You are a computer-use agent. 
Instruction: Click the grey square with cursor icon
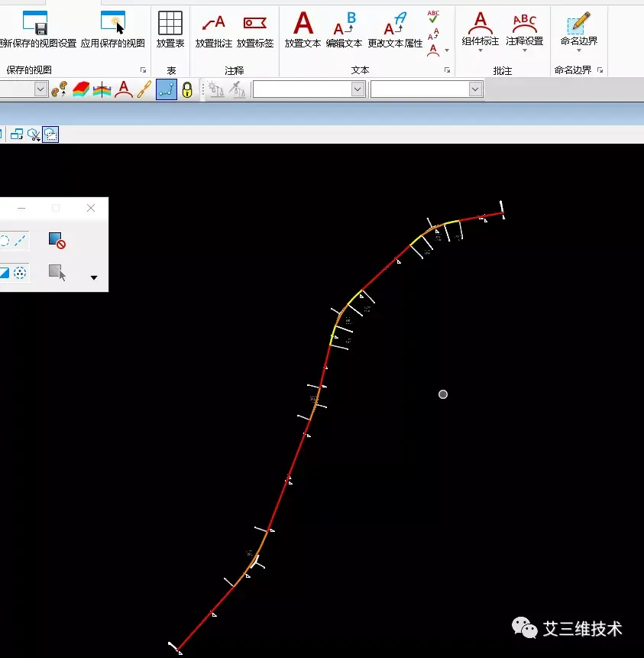pyautogui.click(x=57, y=272)
